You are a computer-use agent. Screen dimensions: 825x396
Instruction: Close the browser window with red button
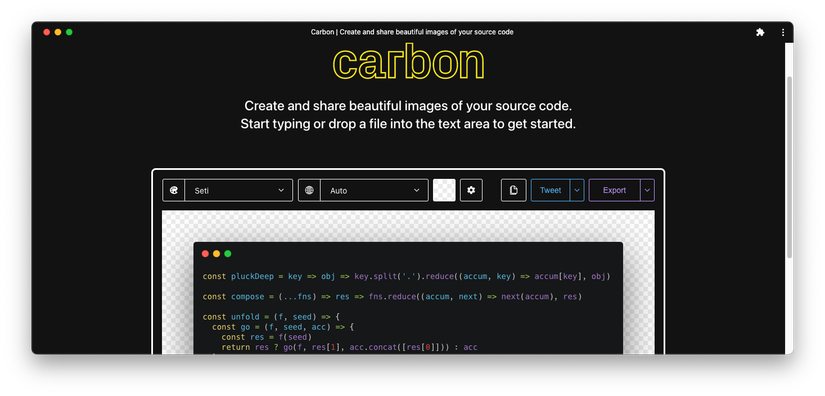(46, 32)
